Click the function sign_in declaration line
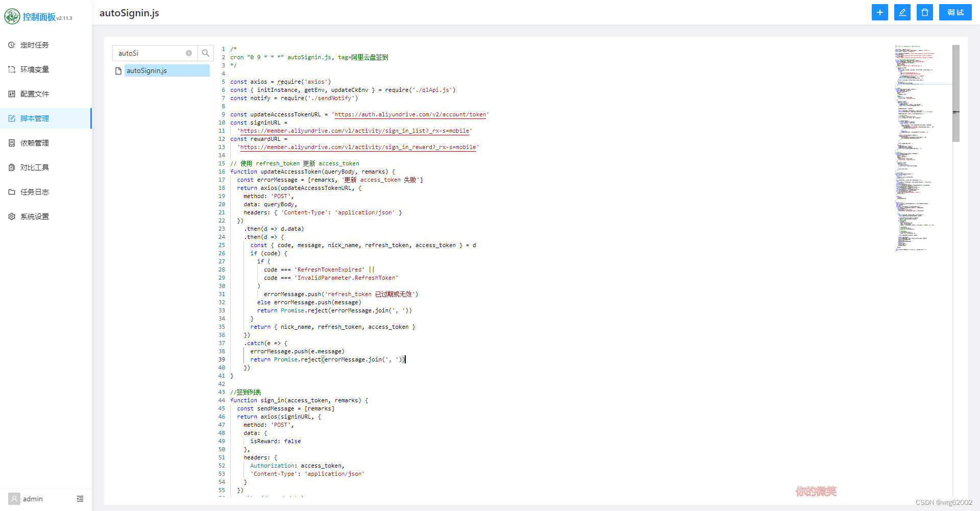This screenshot has height=511, width=980. click(299, 400)
